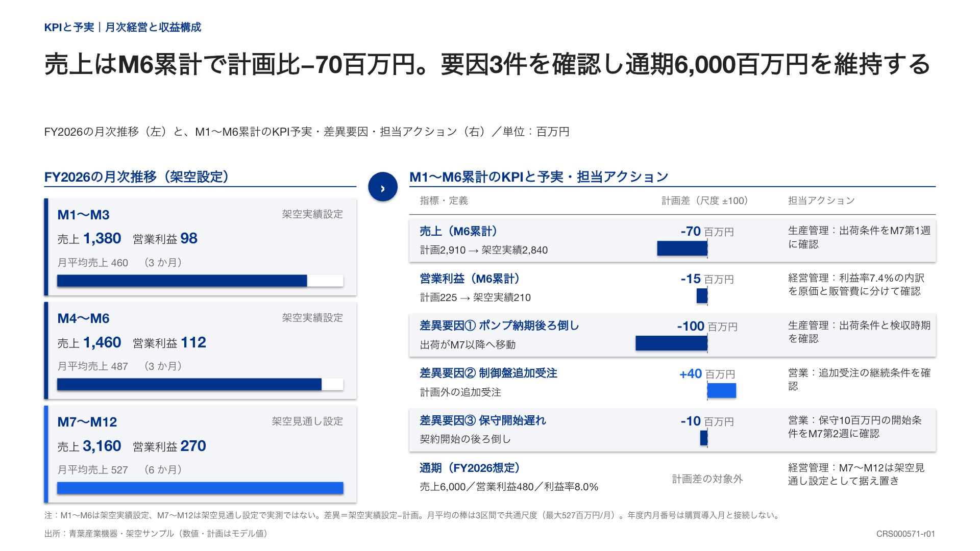Click the light blue +40 variance bar
This screenshot has height=551, width=980.
pos(722,390)
